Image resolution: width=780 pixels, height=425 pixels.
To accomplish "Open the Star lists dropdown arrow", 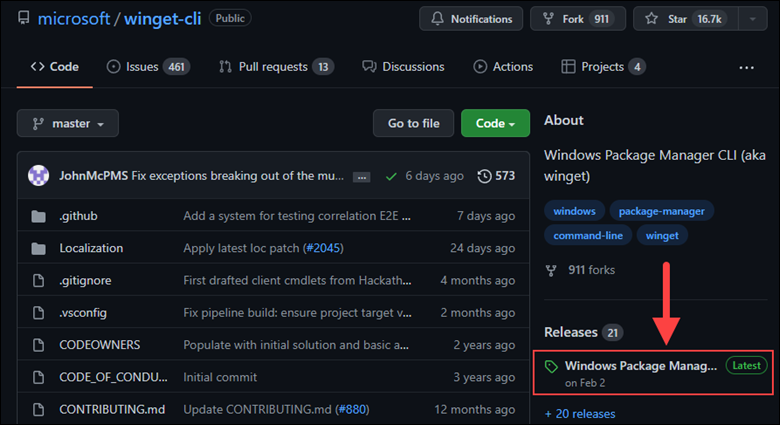I will point(753,19).
